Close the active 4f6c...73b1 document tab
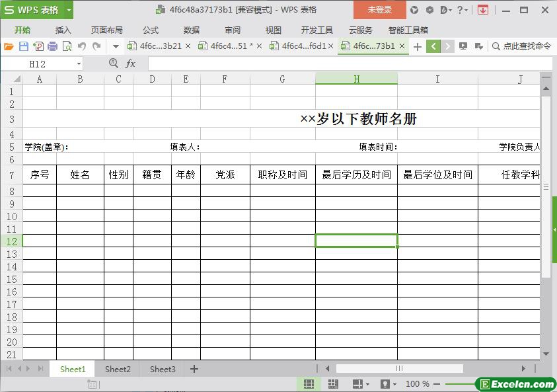 pos(402,46)
